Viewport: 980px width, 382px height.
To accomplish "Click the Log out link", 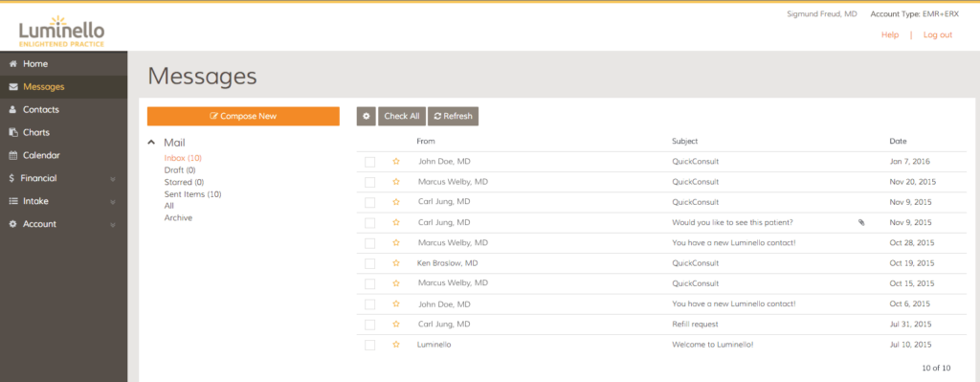I will (x=938, y=35).
